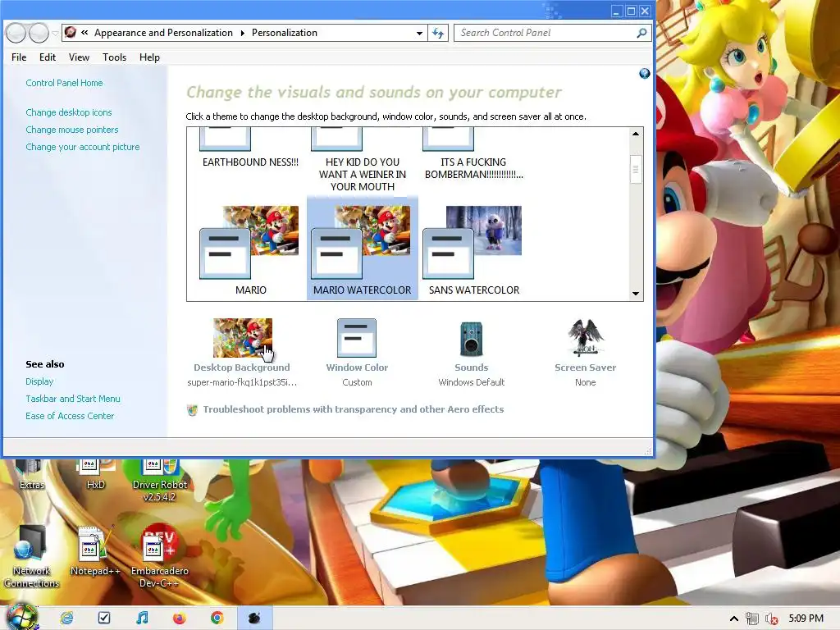Open Change desktop icons link
This screenshot has width=840, height=630.
69,112
